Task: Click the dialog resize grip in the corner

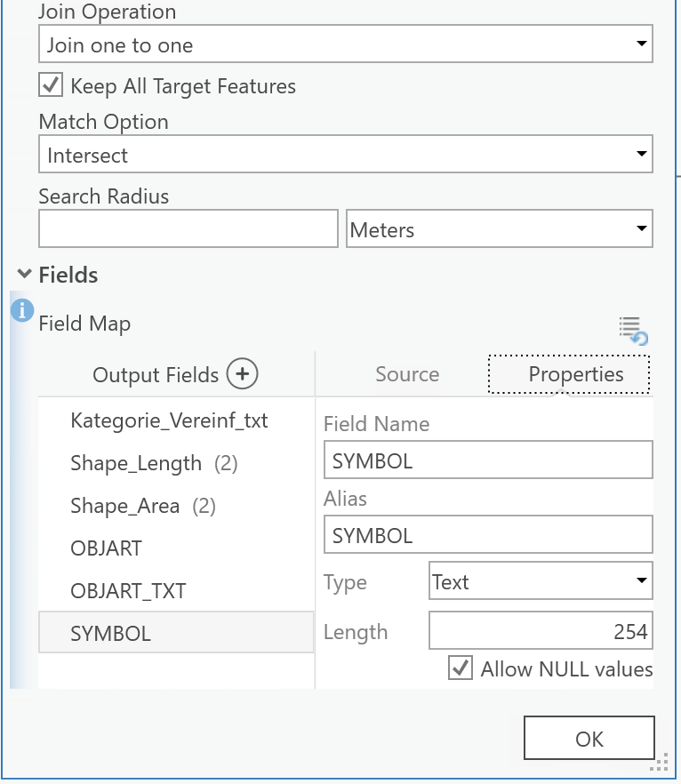Action: point(660,763)
